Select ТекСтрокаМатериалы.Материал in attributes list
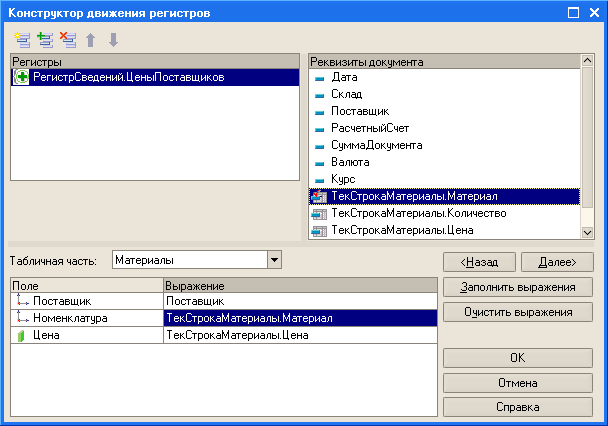Viewport: 608px width, 426px height. tap(444, 197)
